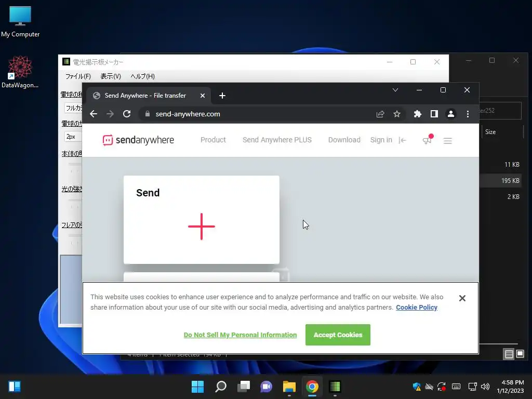Open Do Not Sell My Personal Information
The image size is (532, 399).
(240, 335)
